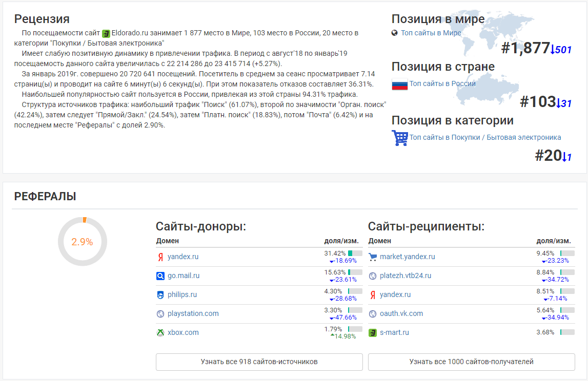Image resolution: width=588 pixels, height=381 pixels.
Task: Click the 14.98% change value for xbox.com
Action: (x=343, y=336)
